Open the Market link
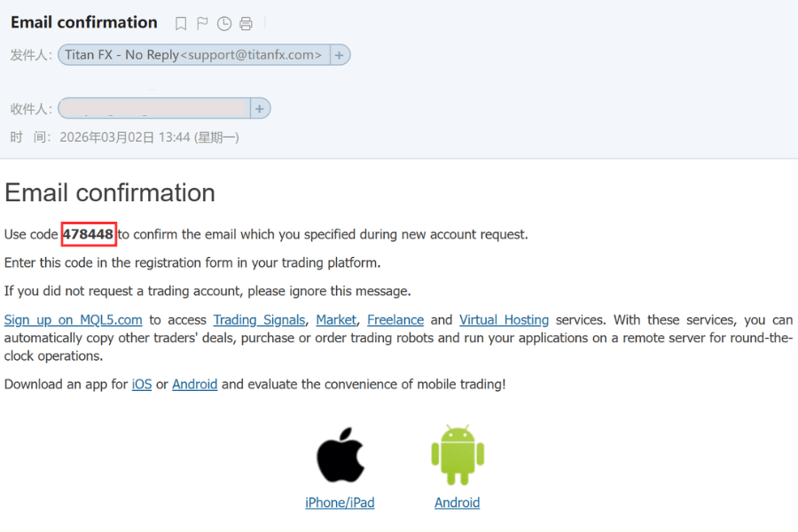 point(336,320)
